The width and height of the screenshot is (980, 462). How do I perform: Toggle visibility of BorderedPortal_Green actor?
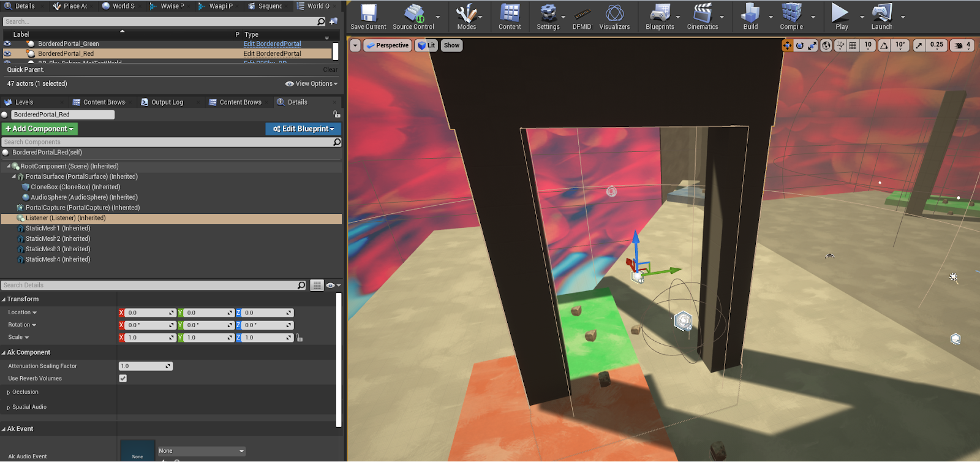click(7, 44)
